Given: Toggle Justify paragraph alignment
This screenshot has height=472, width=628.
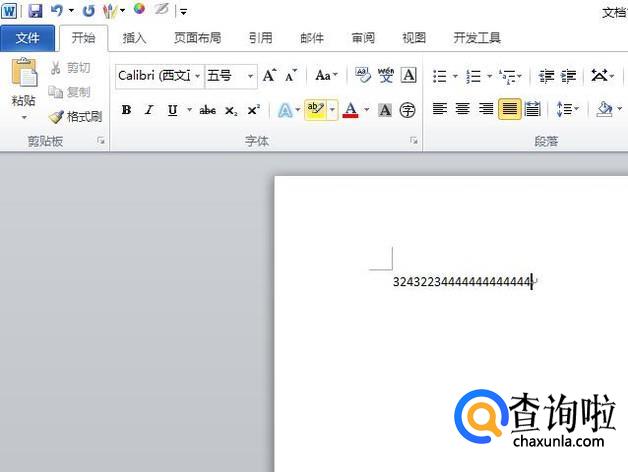Looking at the screenshot, I should [x=510, y=109].
